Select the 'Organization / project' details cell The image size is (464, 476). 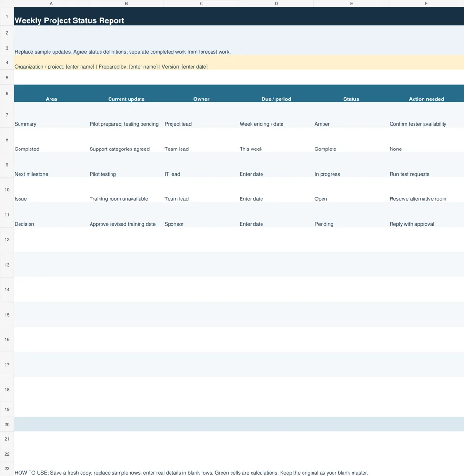pos(239,62)
